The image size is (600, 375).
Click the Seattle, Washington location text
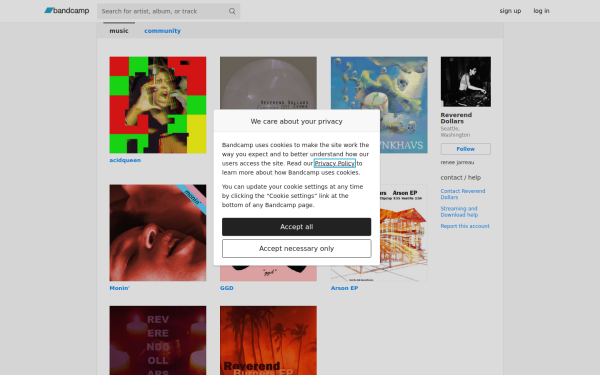(455, 132)
